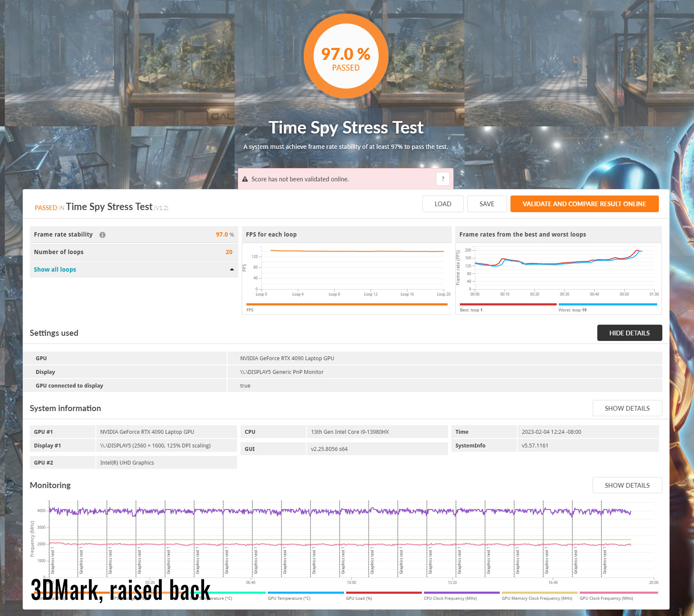The height and width of the screenshot is (616, 694).
Task: Click the GPU connected to display true value
Action: pyautogui.click(x=245, y=385)
